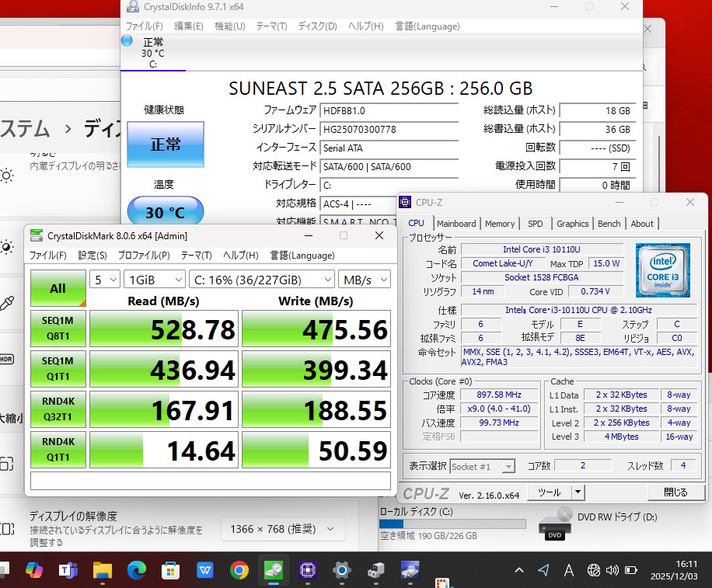This screenshot has height=588, width=712.
Task: Launch Google Chrome from the taskbar
Action: pyautogui.click(x=239, y=570)
